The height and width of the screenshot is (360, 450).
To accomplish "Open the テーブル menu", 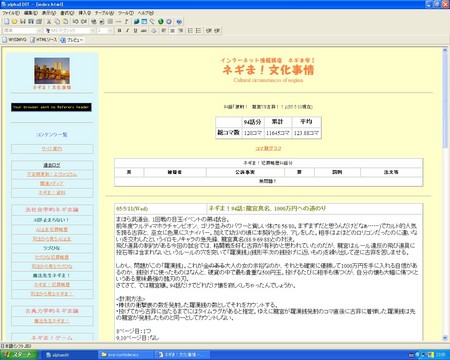I will [x=104, y=13].
